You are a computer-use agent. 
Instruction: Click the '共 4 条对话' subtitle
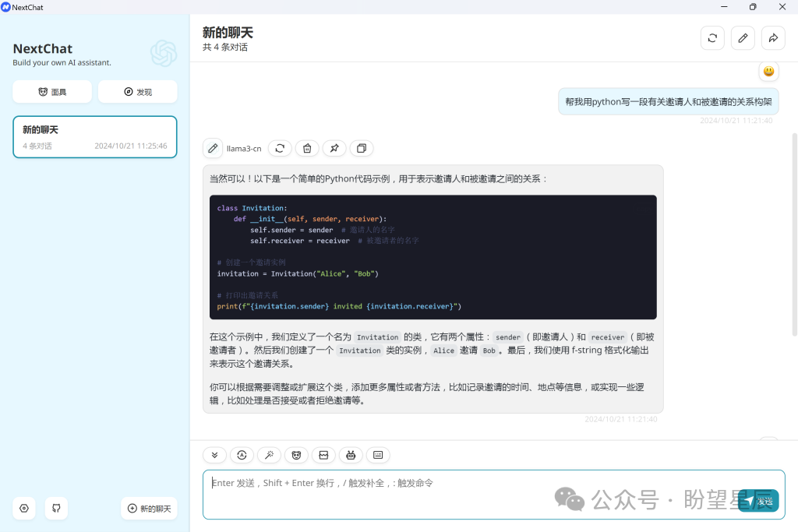(x=225, y=48)
